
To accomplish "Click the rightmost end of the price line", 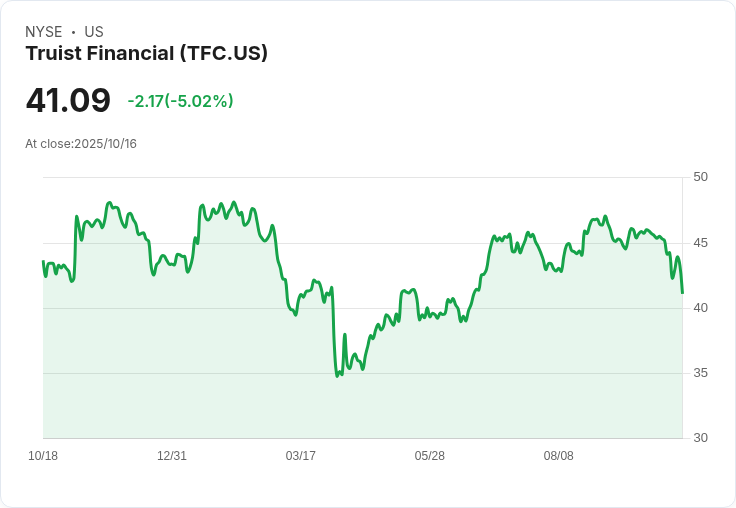I will 682,293.
